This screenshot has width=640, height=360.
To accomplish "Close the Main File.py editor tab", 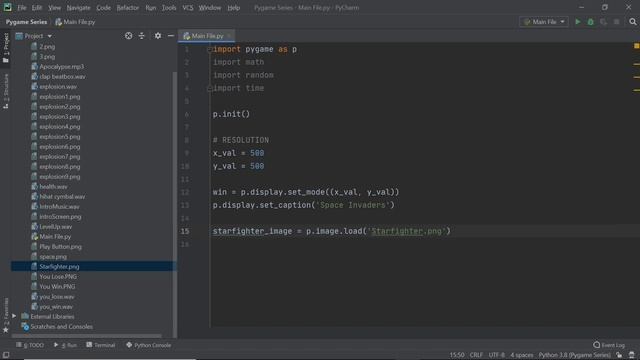I will [x=229, y=36].
